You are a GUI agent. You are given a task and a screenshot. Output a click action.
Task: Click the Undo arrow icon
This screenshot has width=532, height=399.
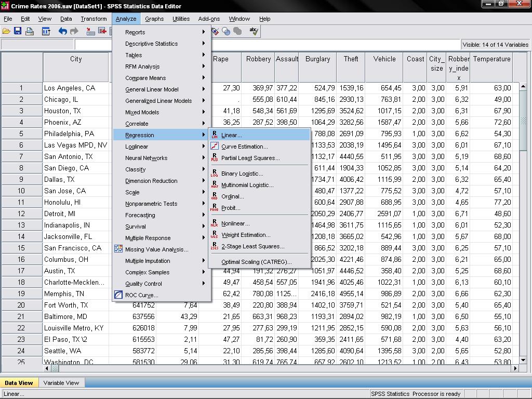63,31
